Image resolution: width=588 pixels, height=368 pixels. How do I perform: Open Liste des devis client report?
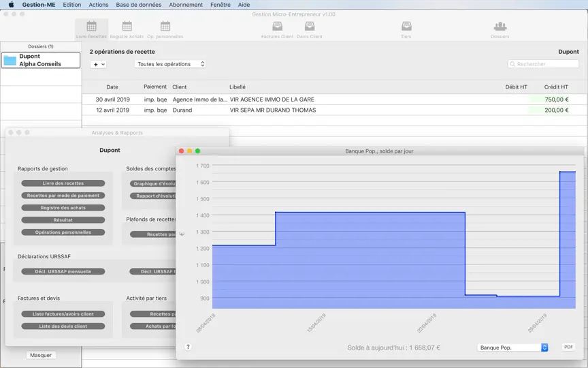[x=63, y=326]
